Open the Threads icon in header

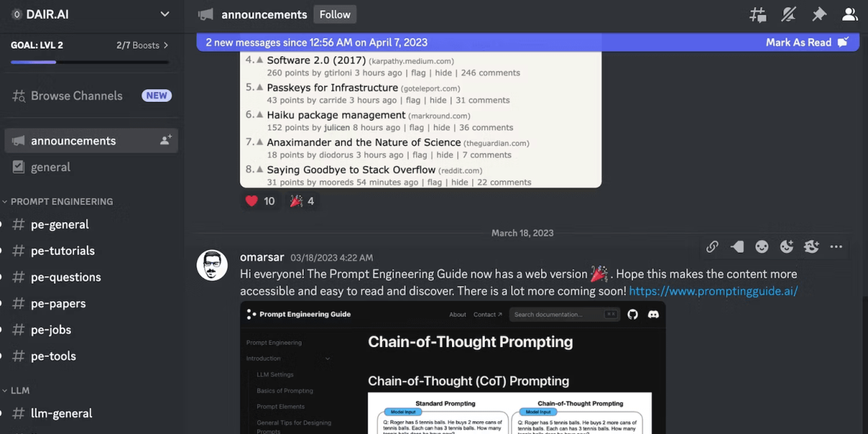tap(758, 15)
